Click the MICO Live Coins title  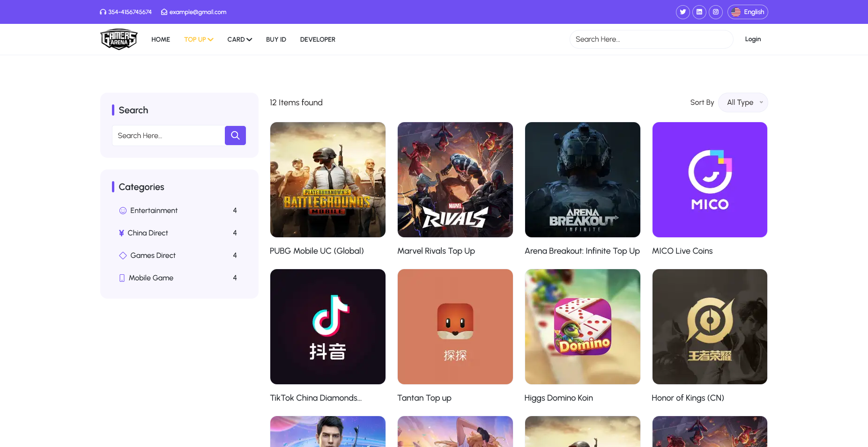tap(682, 251)
